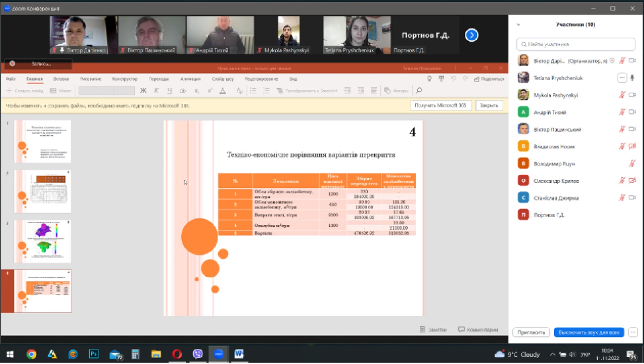Viewport: 644px width, 364px height.
Task: Select slide 3 thumbnail in slide panel
Action: tap(43, 241)
